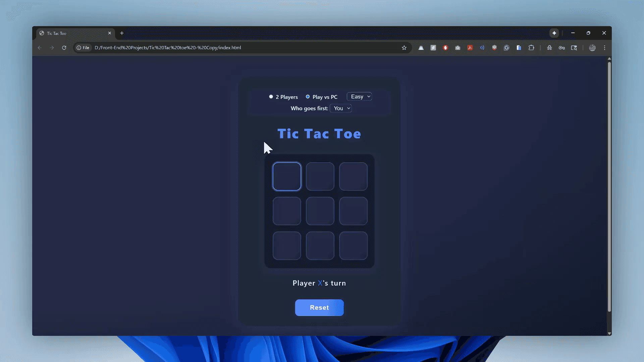Open the Easy difficulty dropdown
644x362 pixels.
click(359, 97)
